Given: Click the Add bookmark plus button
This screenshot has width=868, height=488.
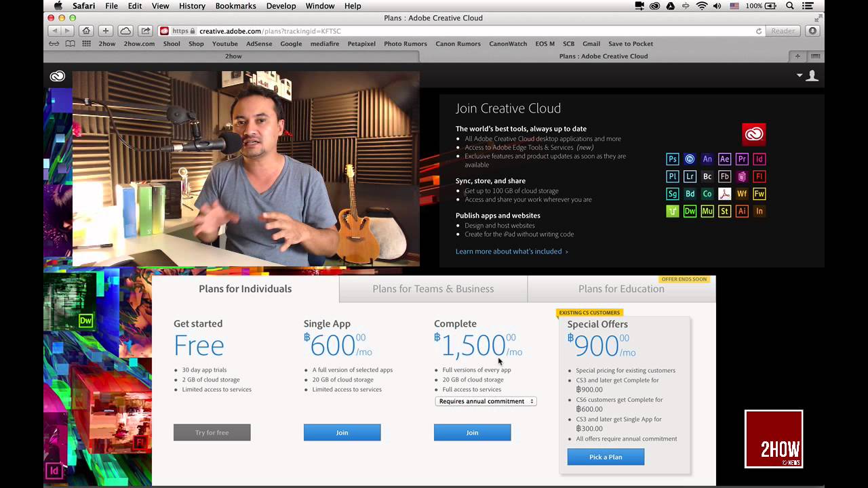Looking at the screenshot, I should [105, 30].
